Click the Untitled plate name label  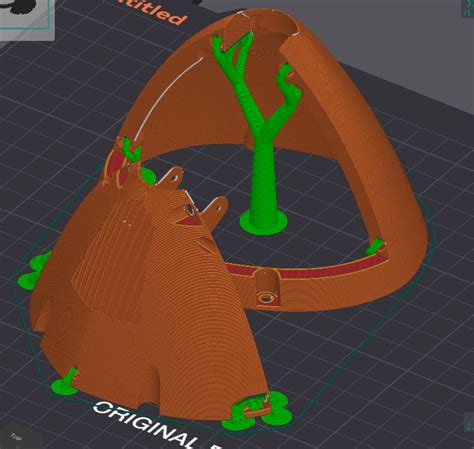pyautogui.click(x=154, y=13)
